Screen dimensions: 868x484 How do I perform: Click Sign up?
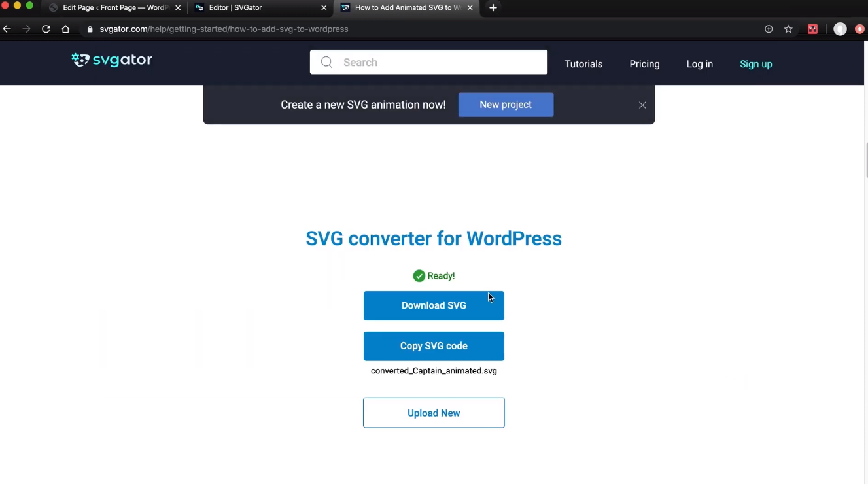755,64
